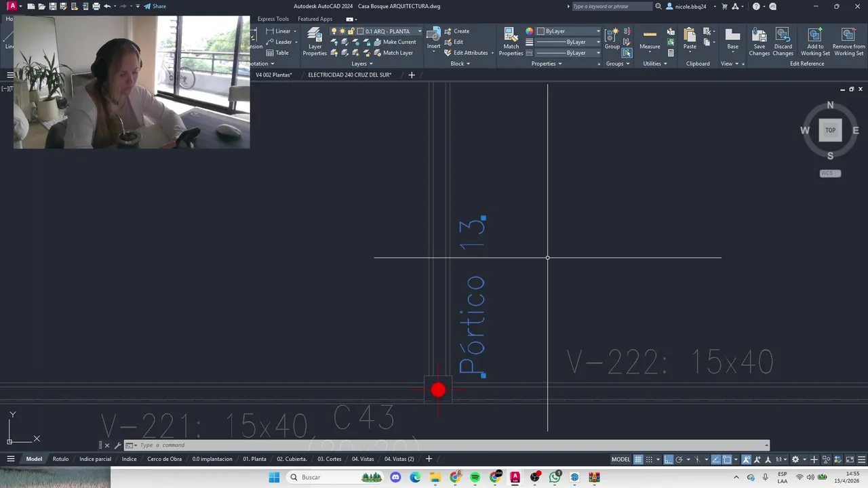Open the 01. Planta layout tab
868x488 pixels.
coord(254,459)
